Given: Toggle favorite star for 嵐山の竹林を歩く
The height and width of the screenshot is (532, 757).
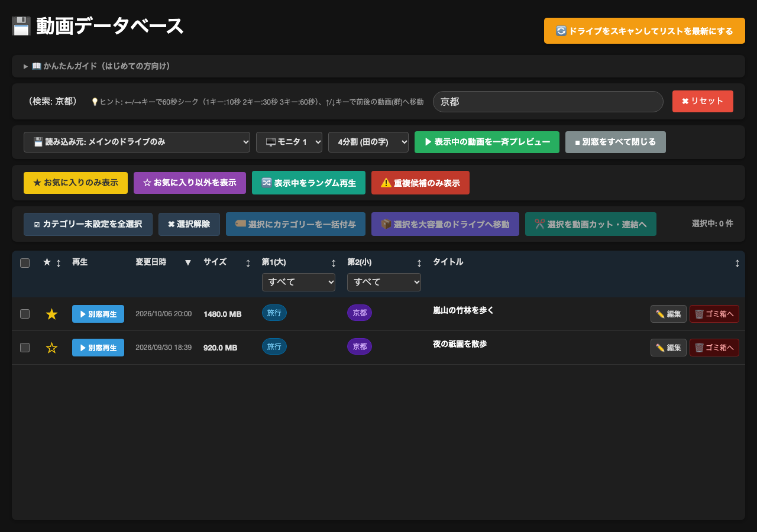Looking at the screenshot, I should tap(51, 314).
